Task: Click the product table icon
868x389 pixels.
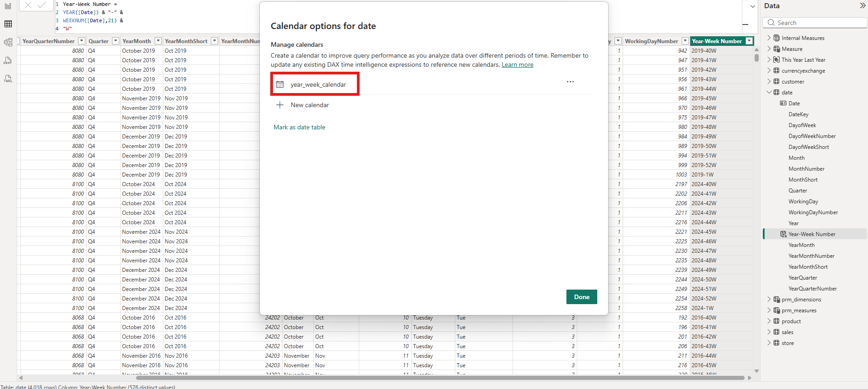Action: (x=777, y=321)
